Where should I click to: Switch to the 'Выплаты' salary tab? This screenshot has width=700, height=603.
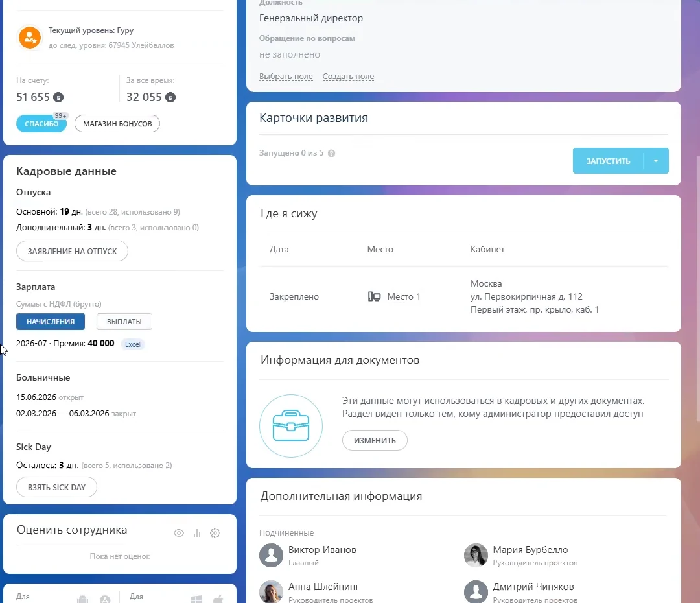(124, 322)
